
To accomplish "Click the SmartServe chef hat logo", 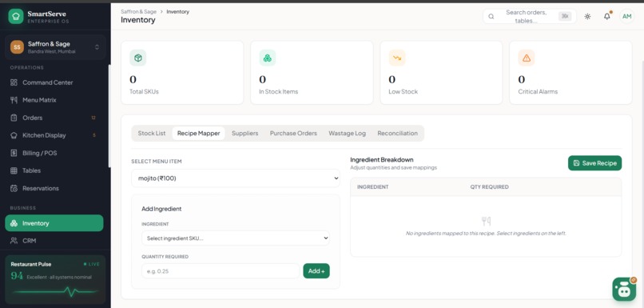I will click(x=16, y=17).
